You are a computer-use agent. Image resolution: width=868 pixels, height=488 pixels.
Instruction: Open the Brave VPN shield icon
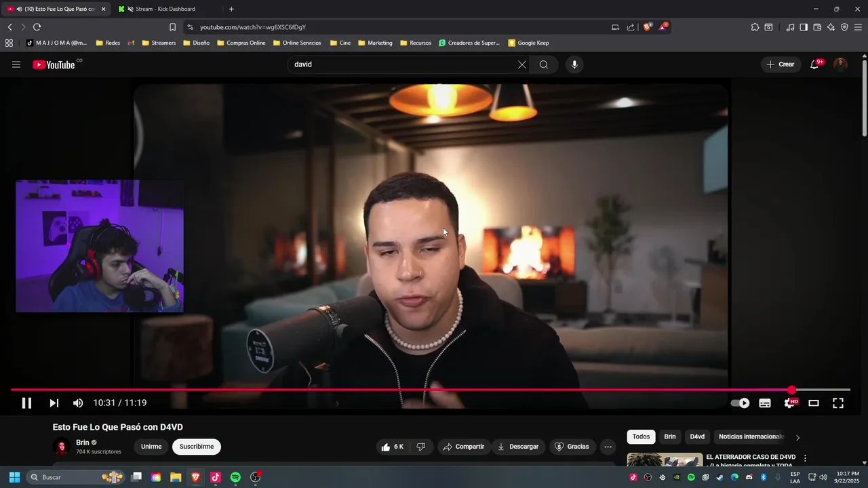pos(844,27)
